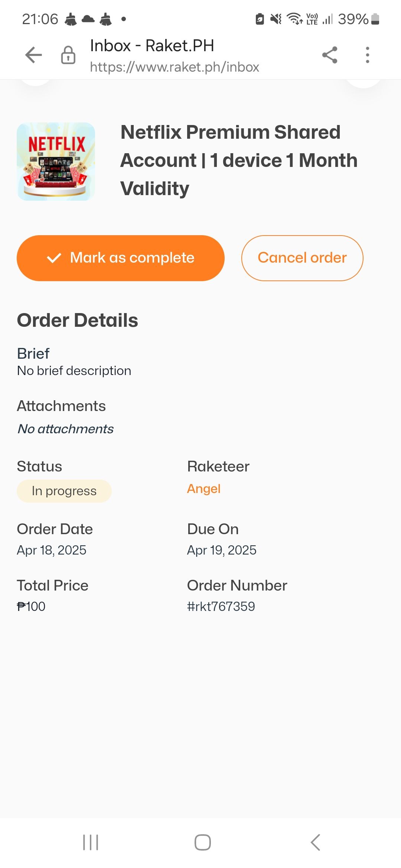Tap the order number #rkt767359

pyautogui.click(x=221, y=606)
